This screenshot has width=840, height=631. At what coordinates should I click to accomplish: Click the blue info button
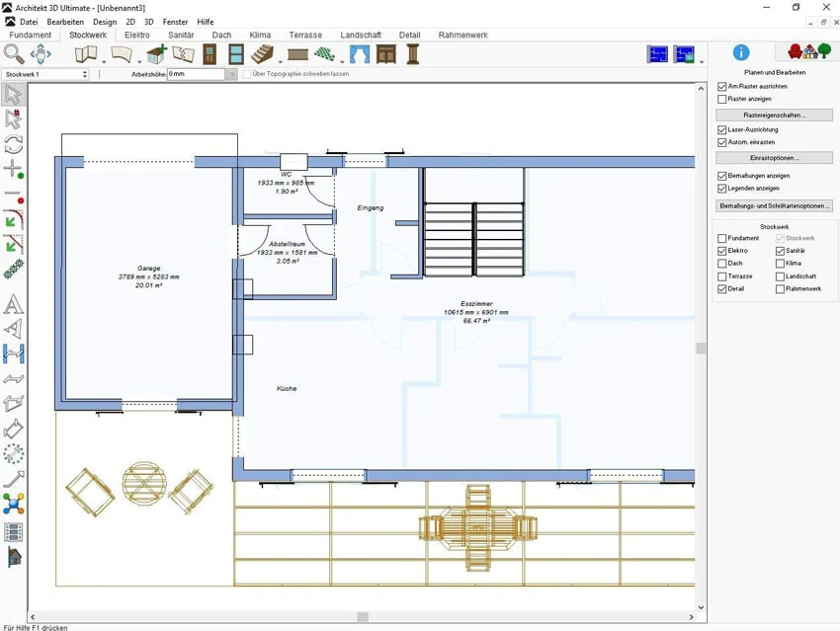click(741, 52)
